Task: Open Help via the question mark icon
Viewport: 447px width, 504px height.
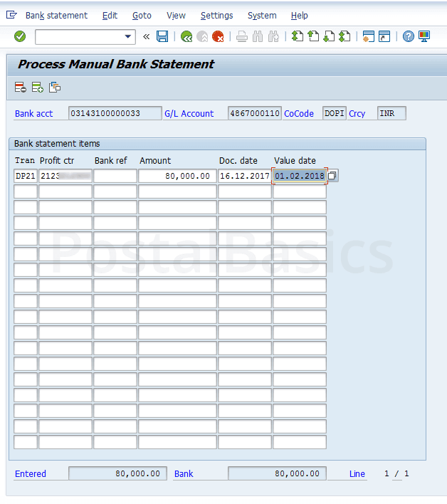Action: (x=408, y=36)
